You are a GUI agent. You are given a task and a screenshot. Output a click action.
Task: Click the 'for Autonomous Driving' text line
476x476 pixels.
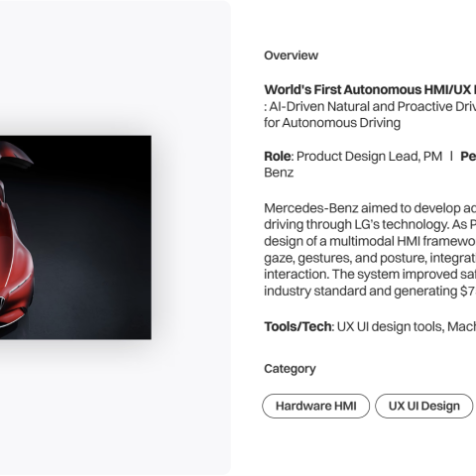332,123
